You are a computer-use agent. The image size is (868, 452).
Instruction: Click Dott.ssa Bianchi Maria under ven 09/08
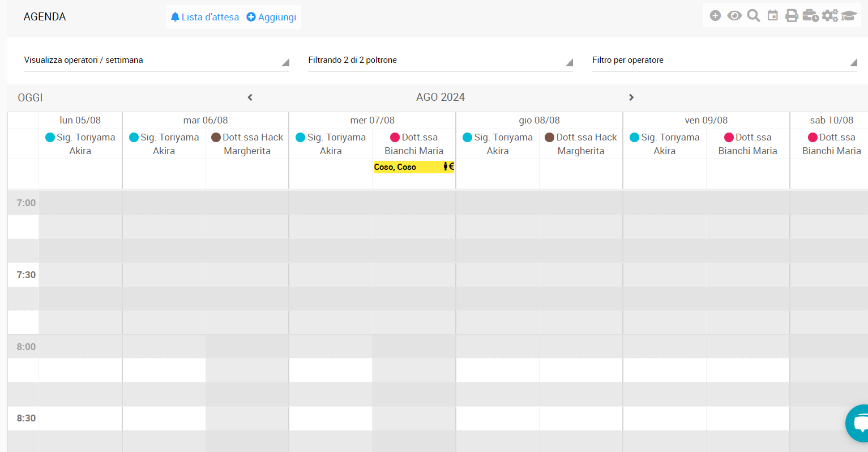click(748, 144)
